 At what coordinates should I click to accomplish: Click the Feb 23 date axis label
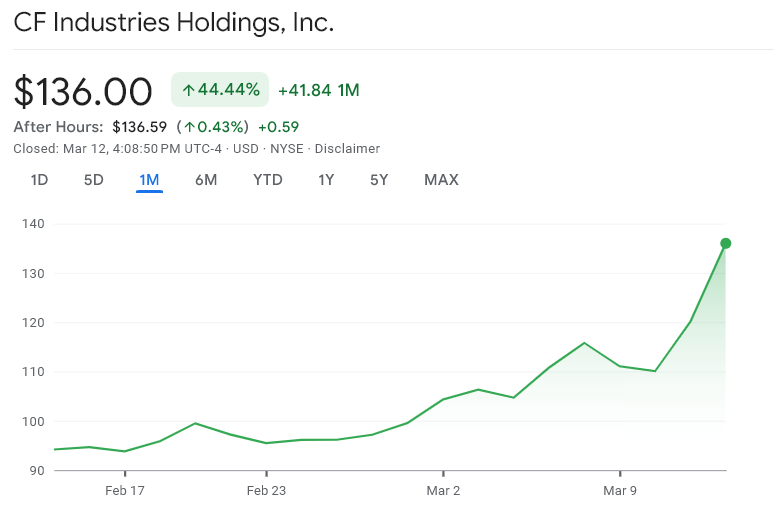[266, 490]
